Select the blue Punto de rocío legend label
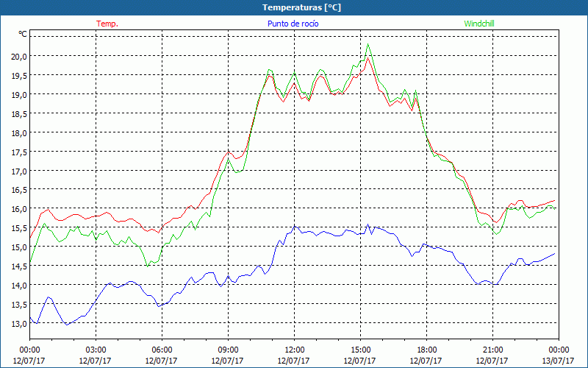Screen dimensions: 588x368 pyautogui.click(x=293, y=24)
